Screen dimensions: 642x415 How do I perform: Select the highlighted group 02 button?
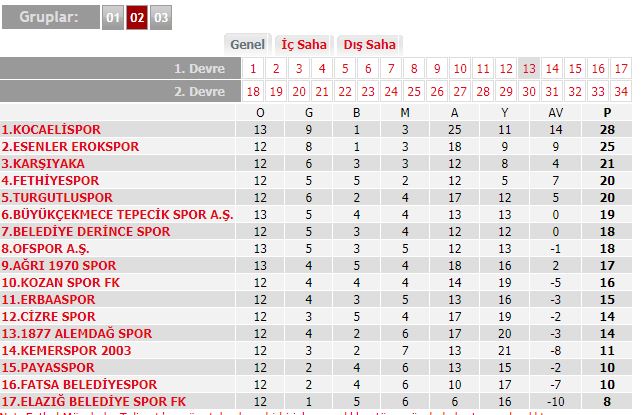pos(137,17)
